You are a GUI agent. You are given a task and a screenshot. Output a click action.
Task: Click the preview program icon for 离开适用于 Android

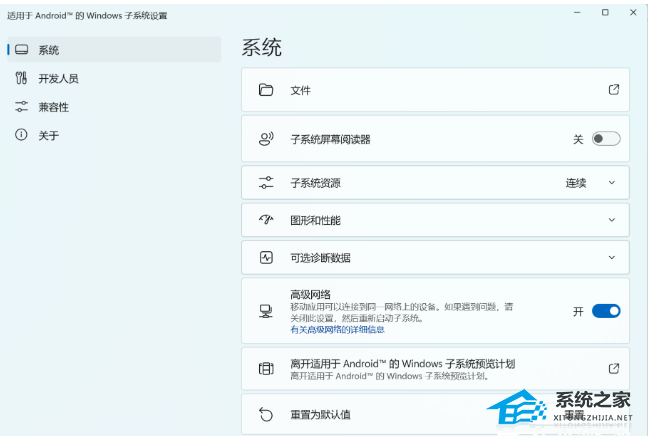(266, 368)
